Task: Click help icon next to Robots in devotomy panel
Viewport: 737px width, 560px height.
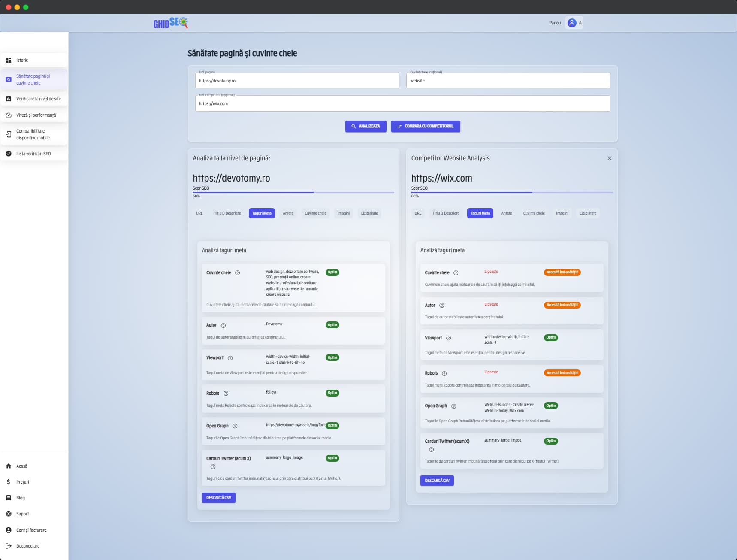Action: [226, 394]
